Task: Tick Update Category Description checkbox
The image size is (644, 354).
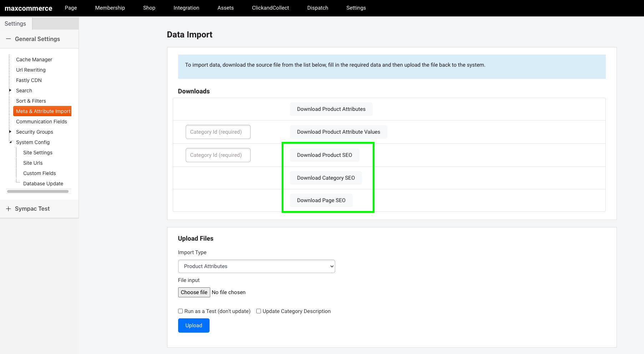Action: [x=258, y=311]
